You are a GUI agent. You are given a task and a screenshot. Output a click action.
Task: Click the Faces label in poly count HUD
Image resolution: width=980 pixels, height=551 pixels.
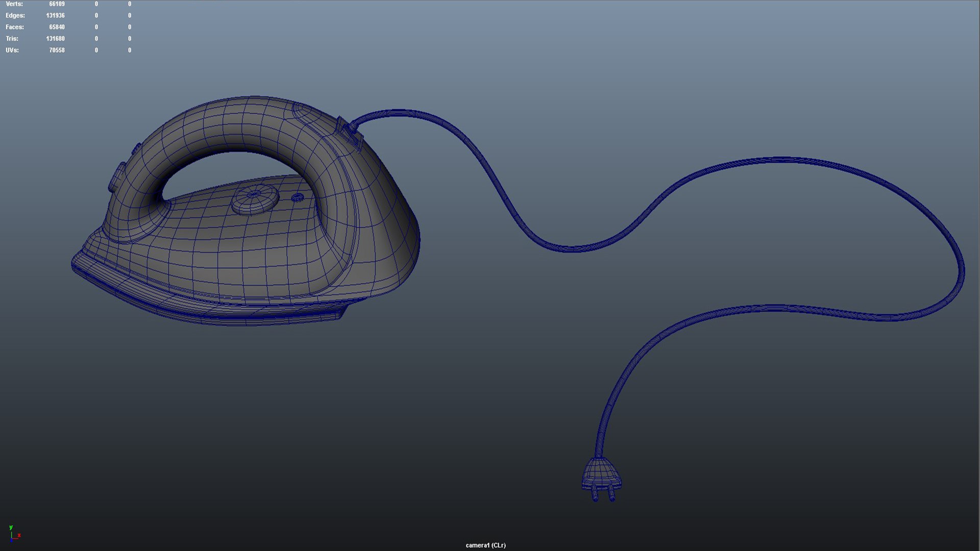[x=15, y=27]
